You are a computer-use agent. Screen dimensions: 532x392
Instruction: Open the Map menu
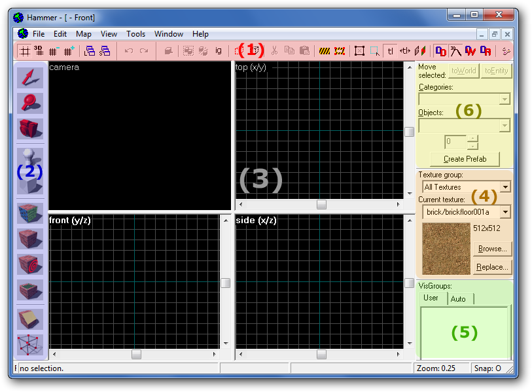click(x=84, y=34)
